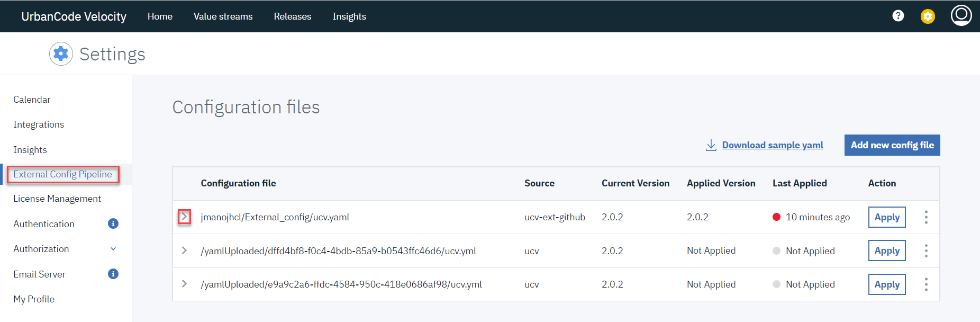Select External Config Pipeline in sidebar
This screenshot has height=322, width=980.
pyautogui.click(x=62, y=174)
